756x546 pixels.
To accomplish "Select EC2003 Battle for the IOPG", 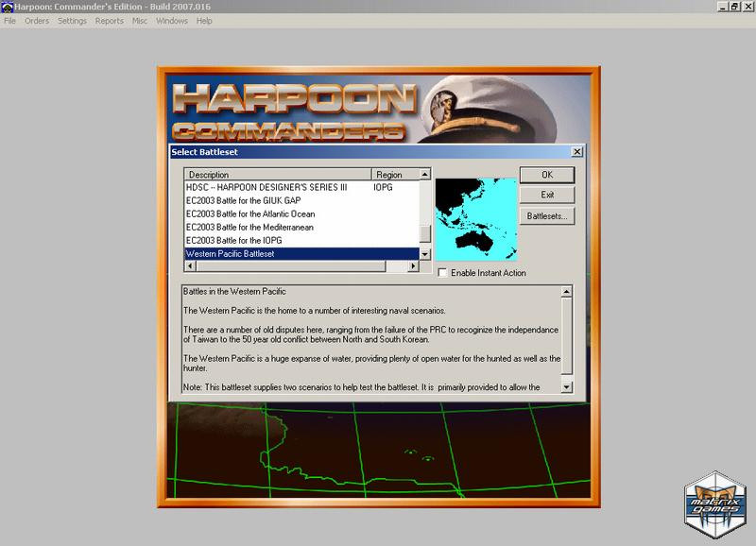I will tap(301, 241).
